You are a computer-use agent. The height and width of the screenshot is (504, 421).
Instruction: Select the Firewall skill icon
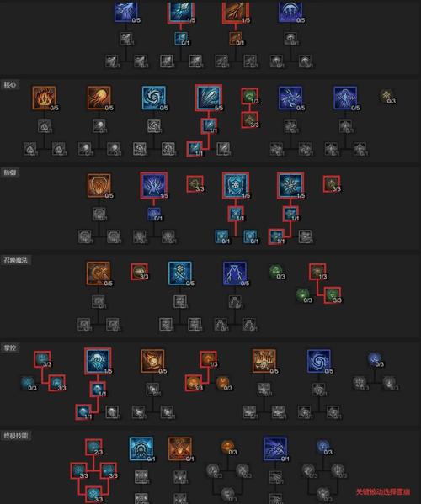264,361
